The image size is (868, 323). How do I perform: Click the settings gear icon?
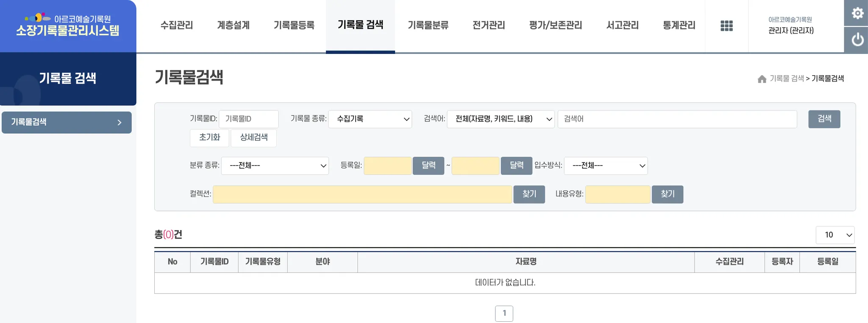coord(857,13)
